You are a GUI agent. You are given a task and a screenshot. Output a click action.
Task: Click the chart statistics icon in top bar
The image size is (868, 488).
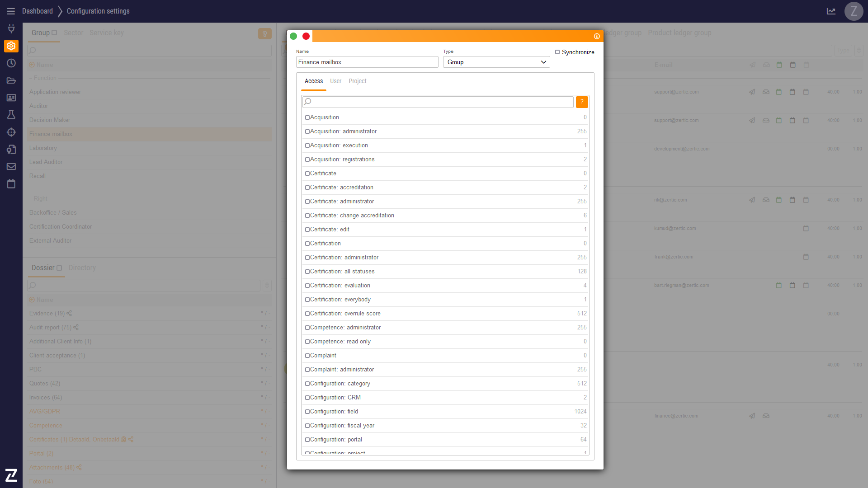point(831,11)
